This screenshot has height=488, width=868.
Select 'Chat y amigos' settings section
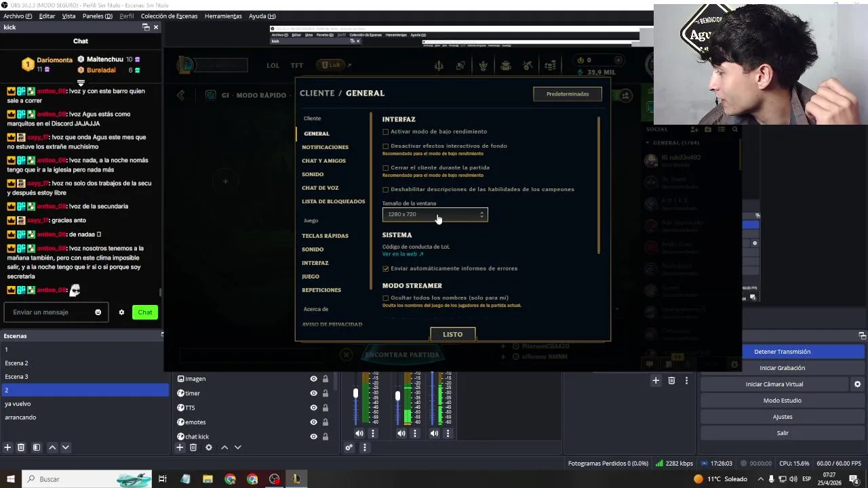click(323, 161)
